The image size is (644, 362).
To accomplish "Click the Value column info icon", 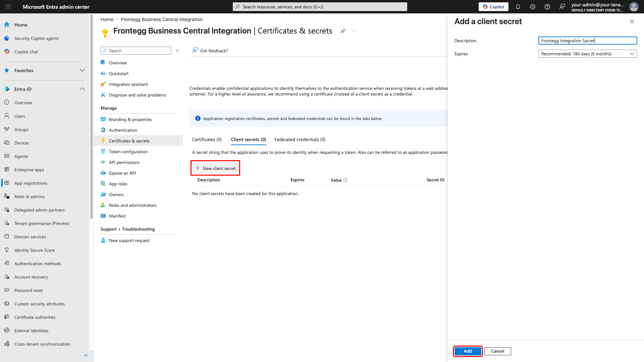I will (x=345, y=180).
